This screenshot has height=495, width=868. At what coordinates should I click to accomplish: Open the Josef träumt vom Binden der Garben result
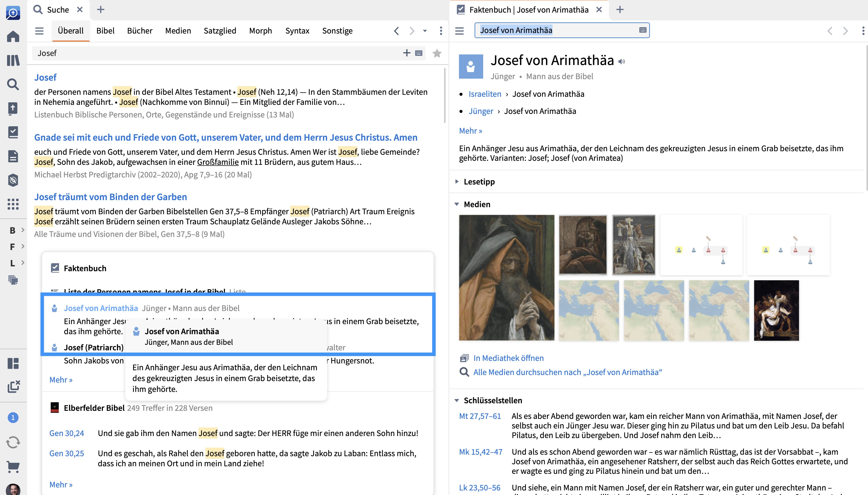pyautogui.click(x=110, y=197)
